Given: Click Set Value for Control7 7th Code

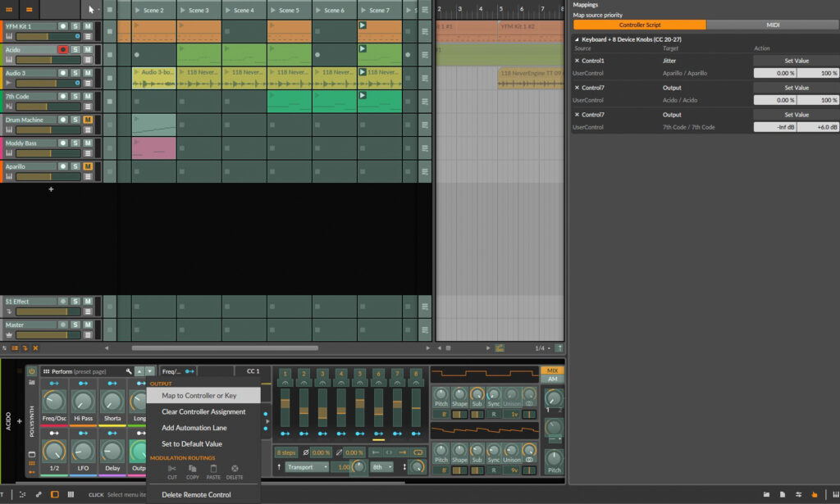Looking at the screenshot, I should [x=796, y=115].
